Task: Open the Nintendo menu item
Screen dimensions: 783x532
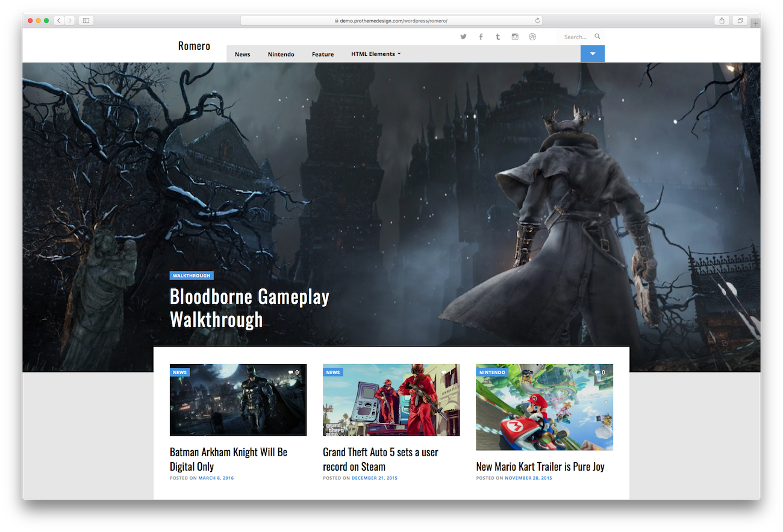Action: click(x=281, y=54)
